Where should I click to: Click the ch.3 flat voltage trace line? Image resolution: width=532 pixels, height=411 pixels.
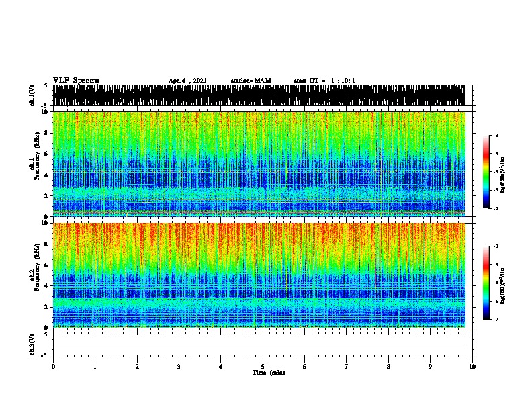(259, 345)
